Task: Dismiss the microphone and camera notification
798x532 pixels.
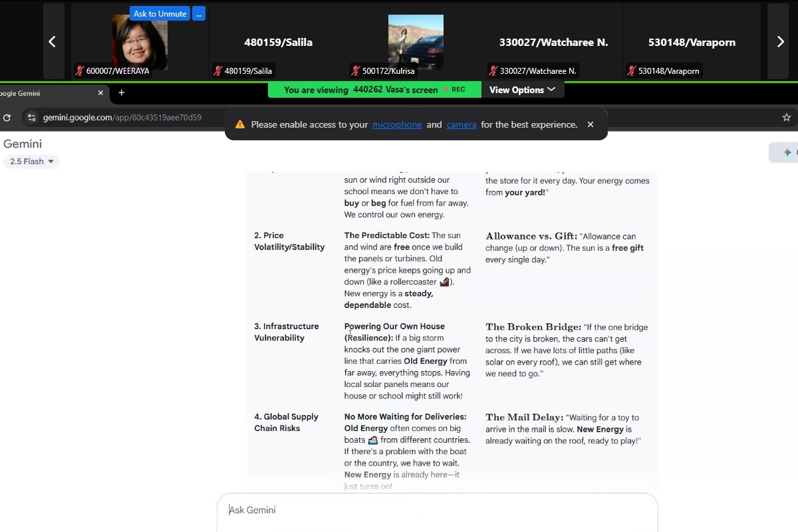Action: coord(590,124)
